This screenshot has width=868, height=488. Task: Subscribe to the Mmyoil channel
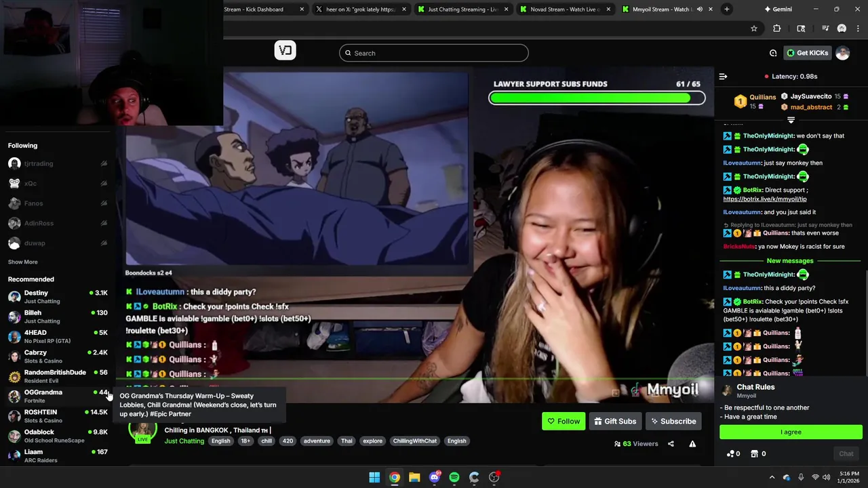pyautogui.click(x=673, y=422)
